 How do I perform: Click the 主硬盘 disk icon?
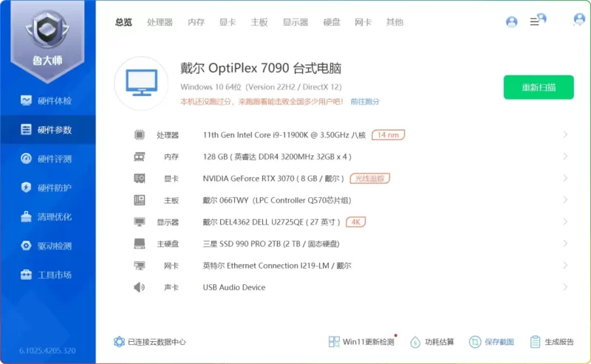(139, 244)
